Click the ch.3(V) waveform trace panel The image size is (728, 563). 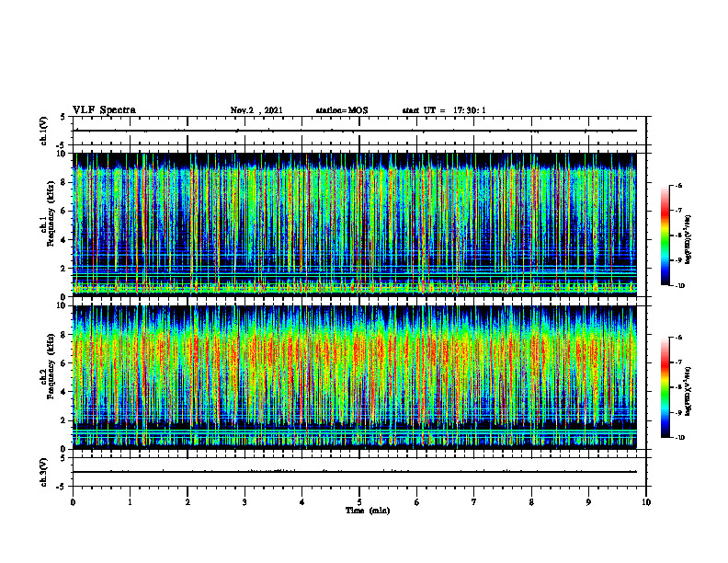(359, 472)
